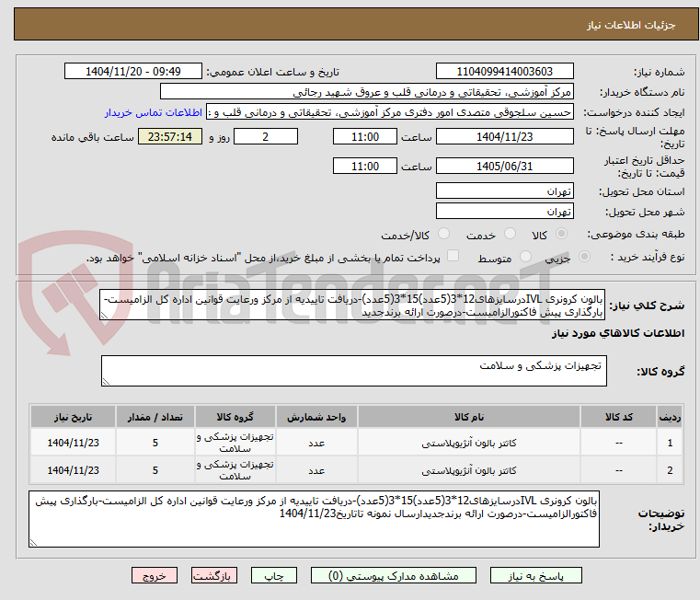Image resolution: width=700 pixels, height=600 pixels.
Task: Click row 1 quantity value 5
Action: pos(155,443)
